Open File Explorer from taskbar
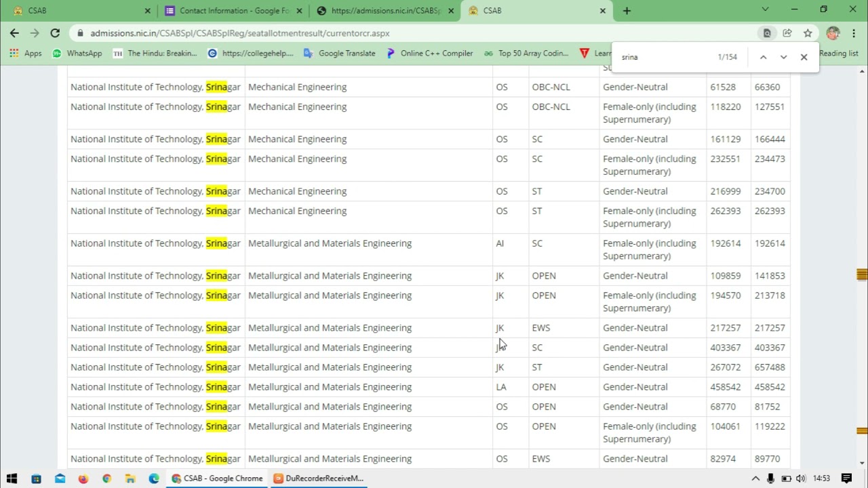Screen dimensions: 868x488 130,478
